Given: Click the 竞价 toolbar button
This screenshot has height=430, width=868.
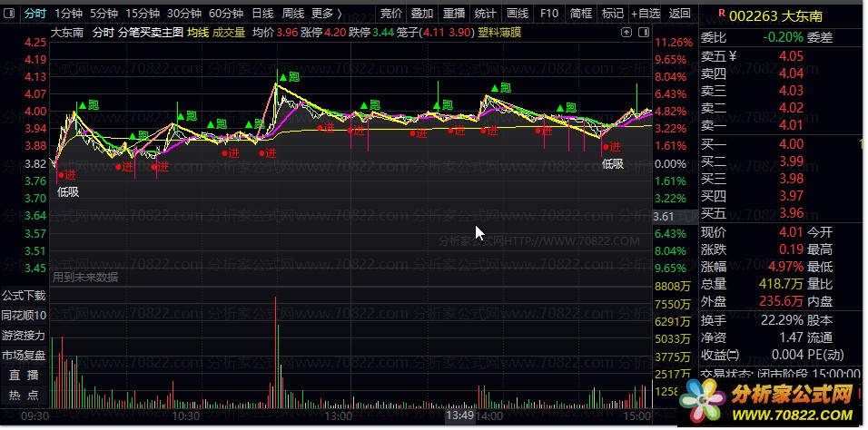Looking at the screenshot, I should pos(391,14).
